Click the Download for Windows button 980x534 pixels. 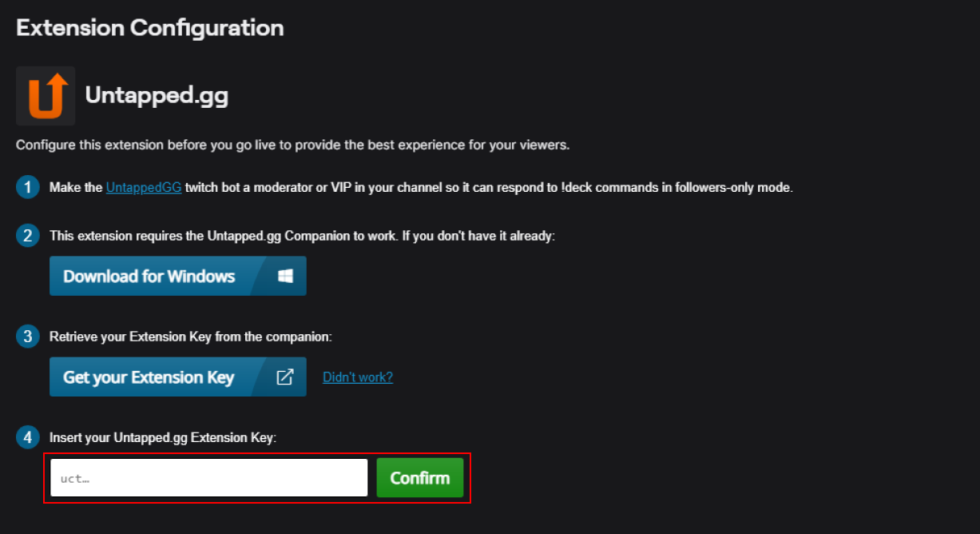coord(178,276)
